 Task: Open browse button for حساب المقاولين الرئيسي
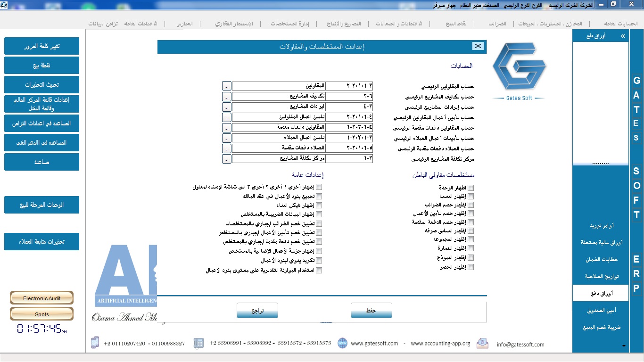(x=227, y=86)
